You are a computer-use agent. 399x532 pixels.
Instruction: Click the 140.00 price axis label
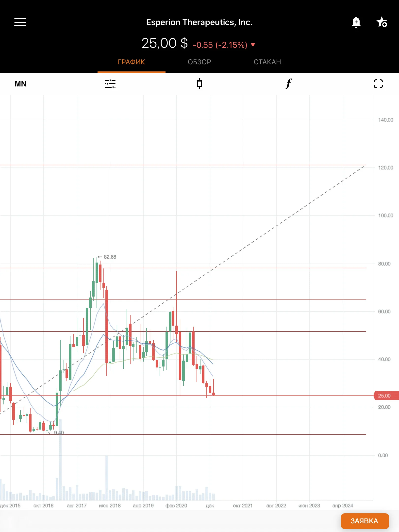click(386, 120)
